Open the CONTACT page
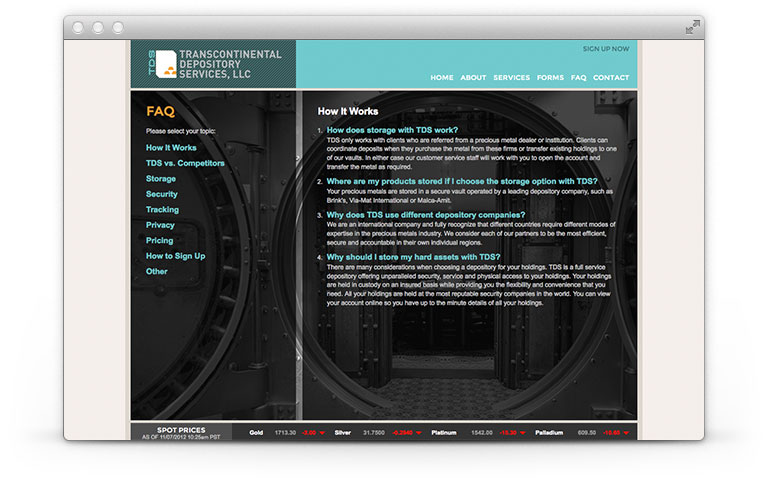Screen dimensions: 768x480 point(611,77)
